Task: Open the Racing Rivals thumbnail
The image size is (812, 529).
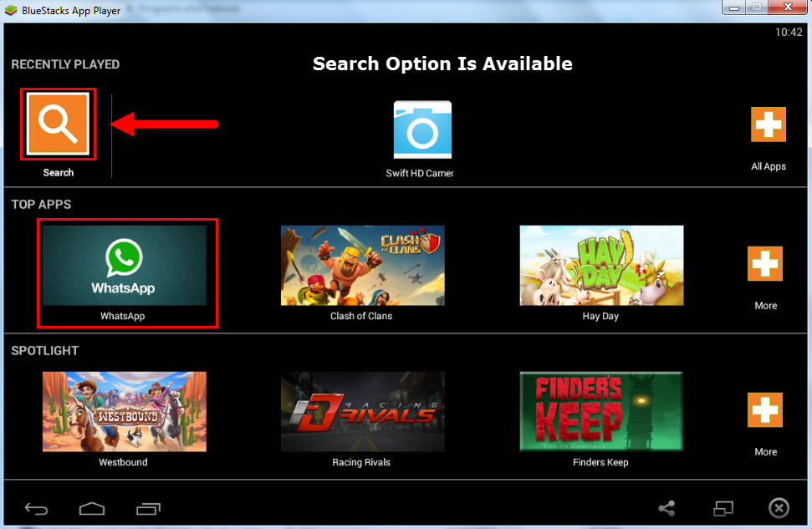Action: pyautogui.click(x=362, y=411)
